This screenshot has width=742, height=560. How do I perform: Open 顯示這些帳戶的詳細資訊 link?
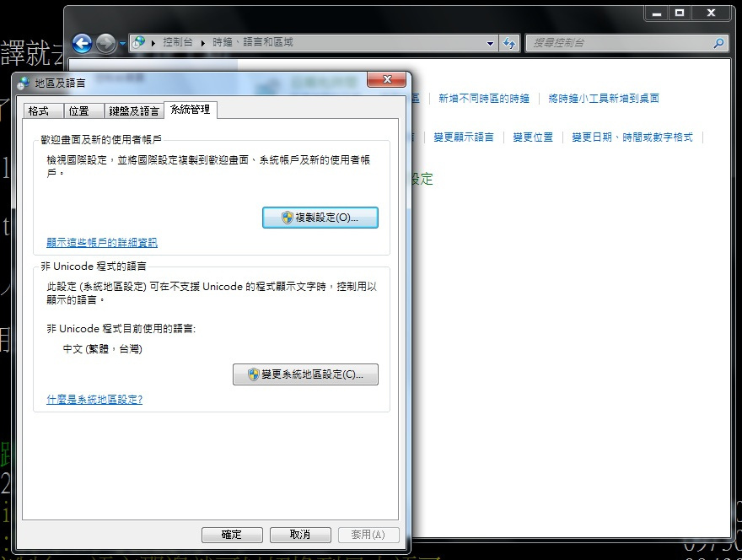102,243
